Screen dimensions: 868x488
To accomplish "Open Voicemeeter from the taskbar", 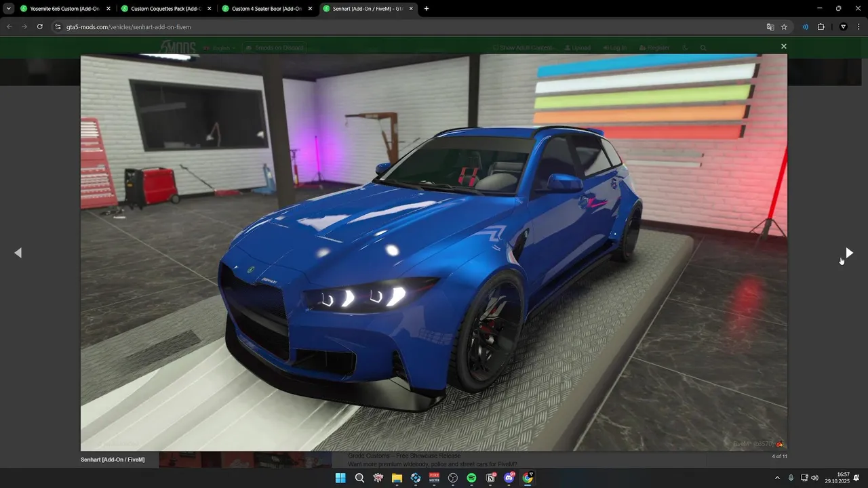I will pos(434,478).
